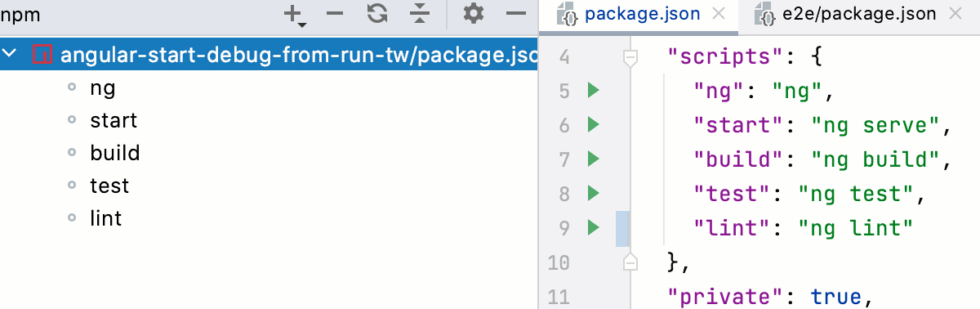Click the Remove minus icon in npm toolbar

[x=334, y=13]
